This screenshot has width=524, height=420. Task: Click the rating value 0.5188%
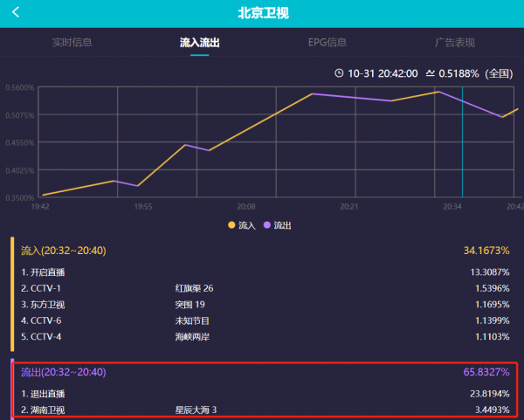458,73
